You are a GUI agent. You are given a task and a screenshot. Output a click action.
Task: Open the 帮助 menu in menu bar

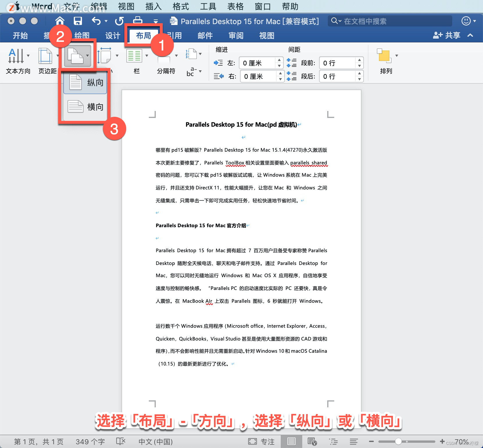click(290, 6)
